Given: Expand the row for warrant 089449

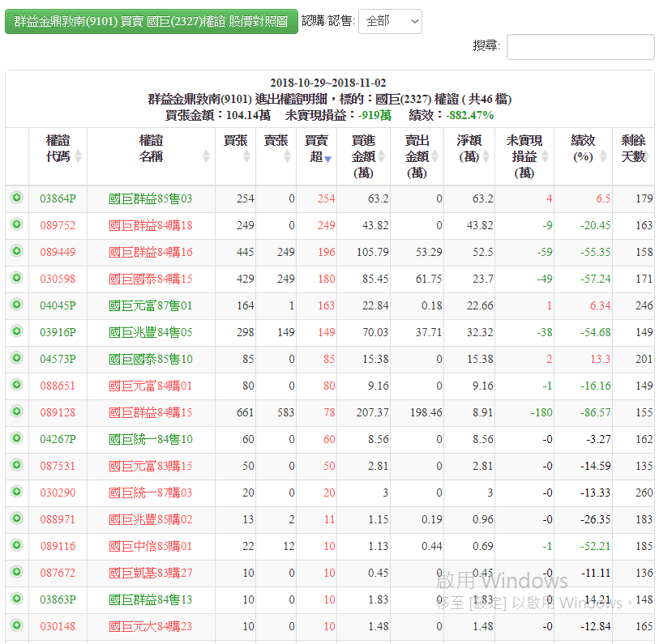Looking at the screenshot, I should 16,252.
